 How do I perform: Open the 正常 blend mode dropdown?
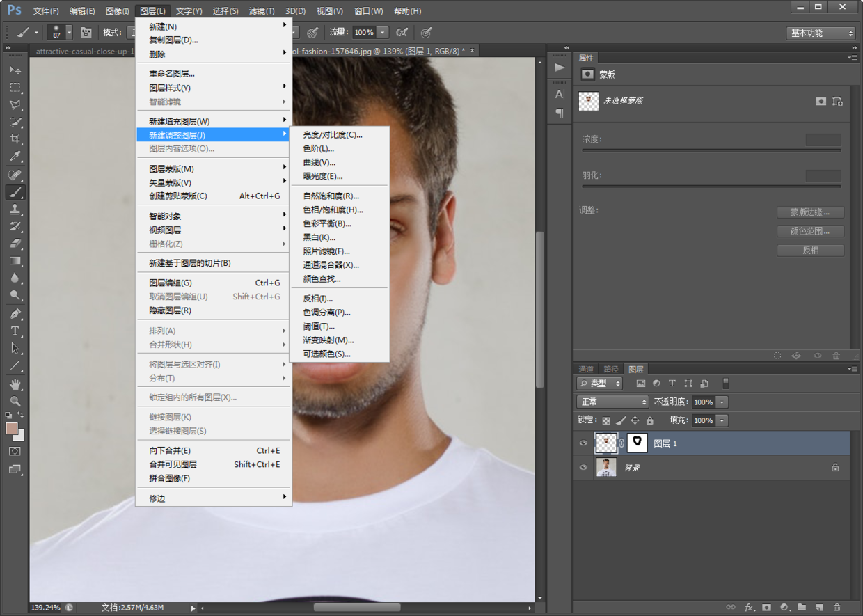pyautogui.click(x=612, y=402)
